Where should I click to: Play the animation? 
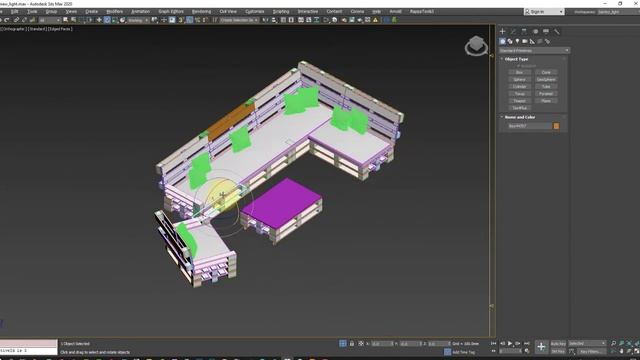[510, 344]
